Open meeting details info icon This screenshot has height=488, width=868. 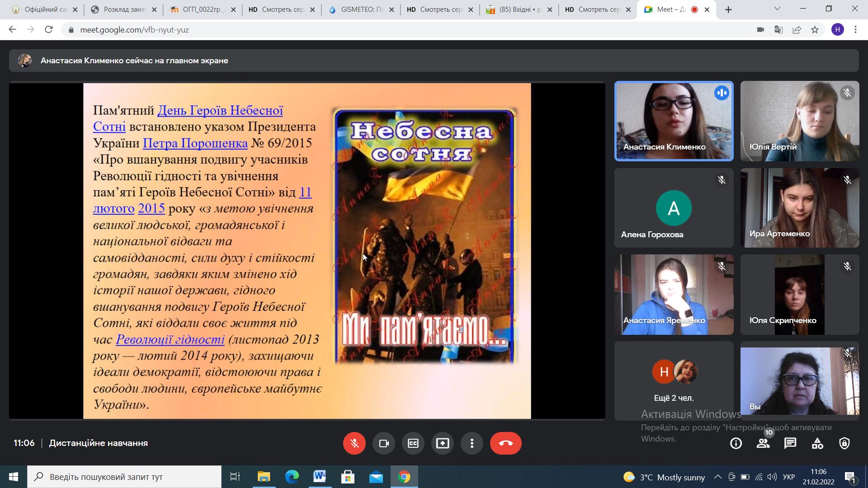pyautogui.click(x=736, y=443)
